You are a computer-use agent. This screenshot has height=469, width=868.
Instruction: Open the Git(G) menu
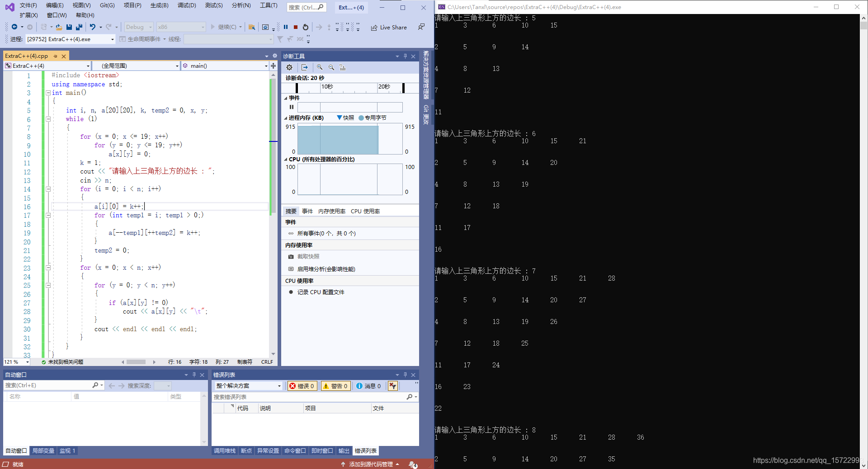(x=107, y=5)
